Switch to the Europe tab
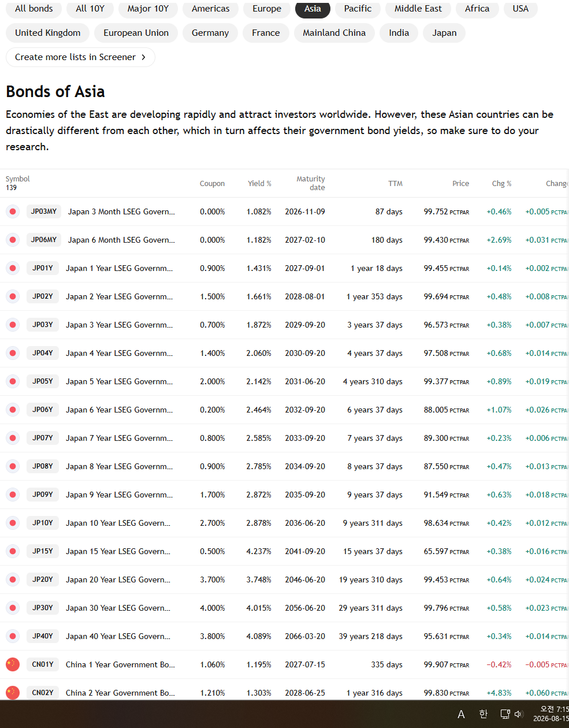Image resolution: width=569 pixels, height=728 pixels. [x=267, y=9]
